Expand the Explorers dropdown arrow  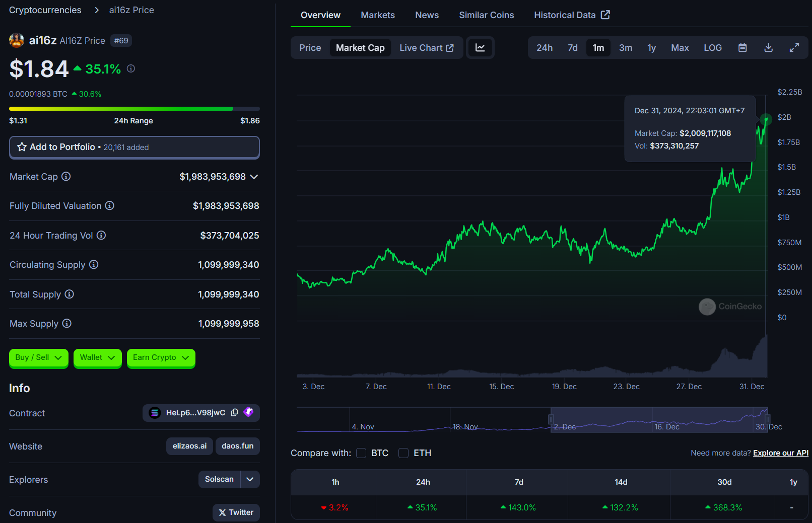pyautogui.click(x=250, y=479)
